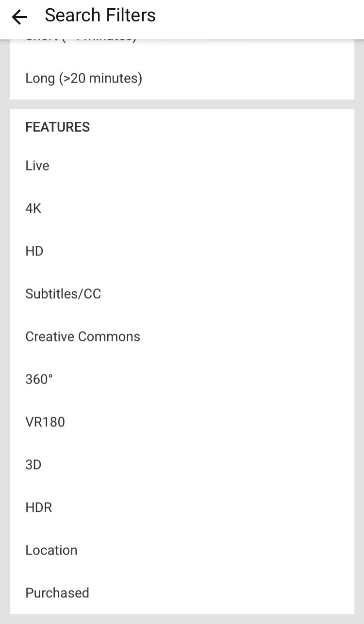Click the blank toolbar area beside the title
This screenshot has height=624, width=364.
pos(260,17)
